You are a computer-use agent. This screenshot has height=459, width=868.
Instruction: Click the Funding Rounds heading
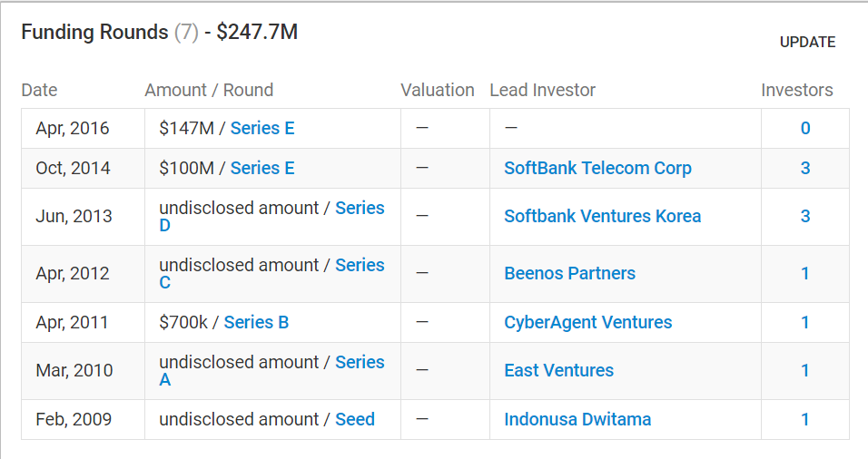coord(94,33)
